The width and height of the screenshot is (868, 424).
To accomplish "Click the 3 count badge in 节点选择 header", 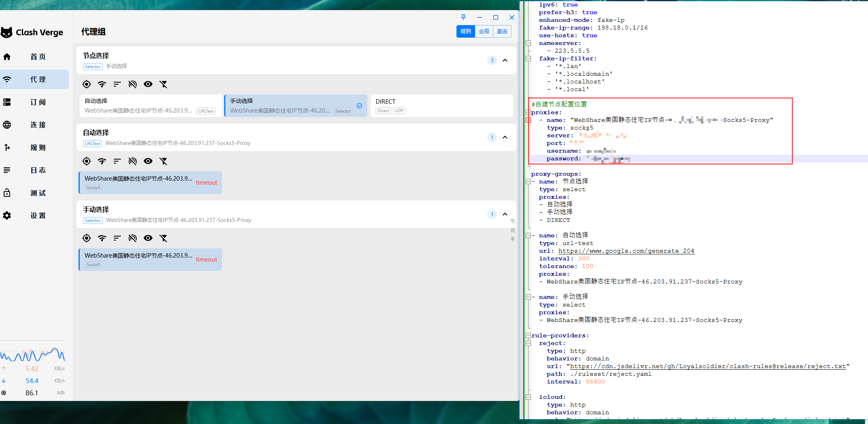I will pos(492,60).
